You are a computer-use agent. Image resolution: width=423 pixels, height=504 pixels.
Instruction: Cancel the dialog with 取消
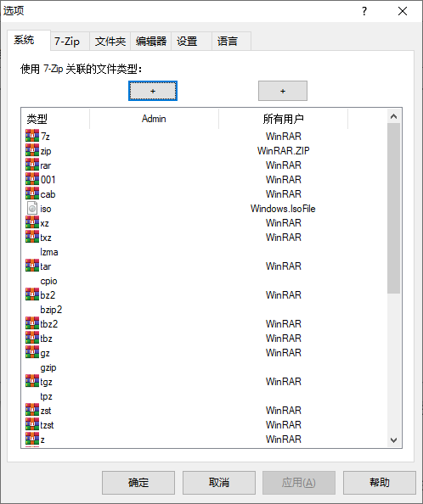tap(219, 483)
